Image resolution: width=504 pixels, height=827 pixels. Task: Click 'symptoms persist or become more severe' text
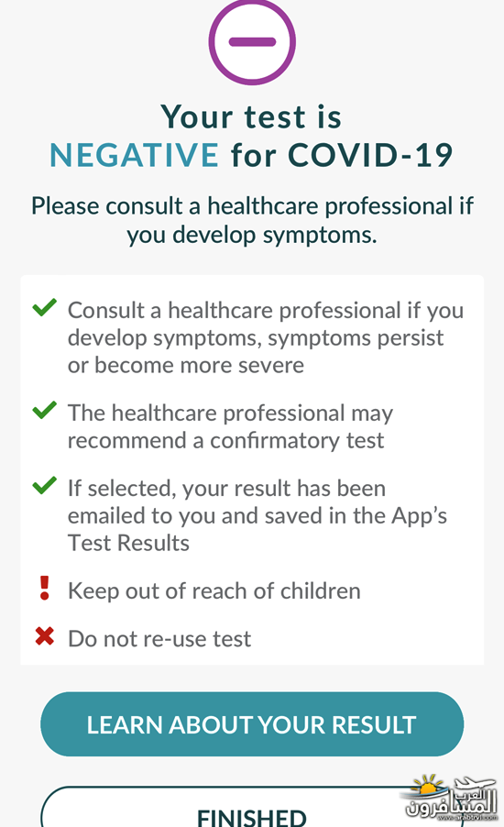256,351
